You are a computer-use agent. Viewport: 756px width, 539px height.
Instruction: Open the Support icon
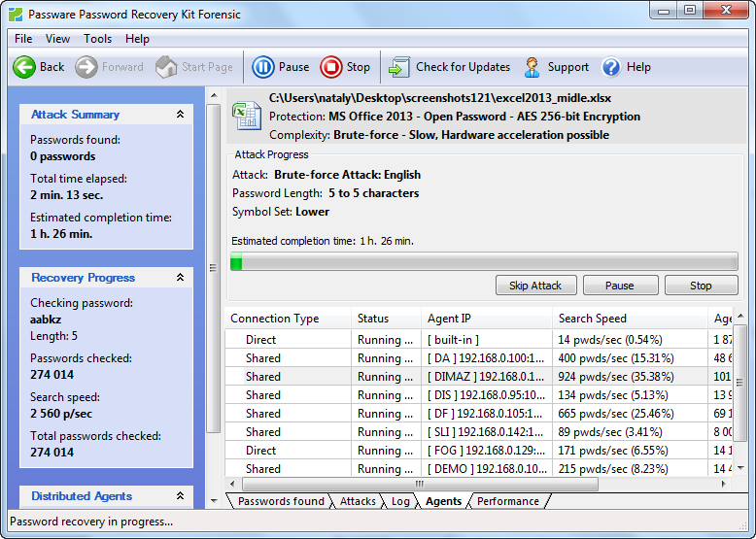tap(533, 67)
